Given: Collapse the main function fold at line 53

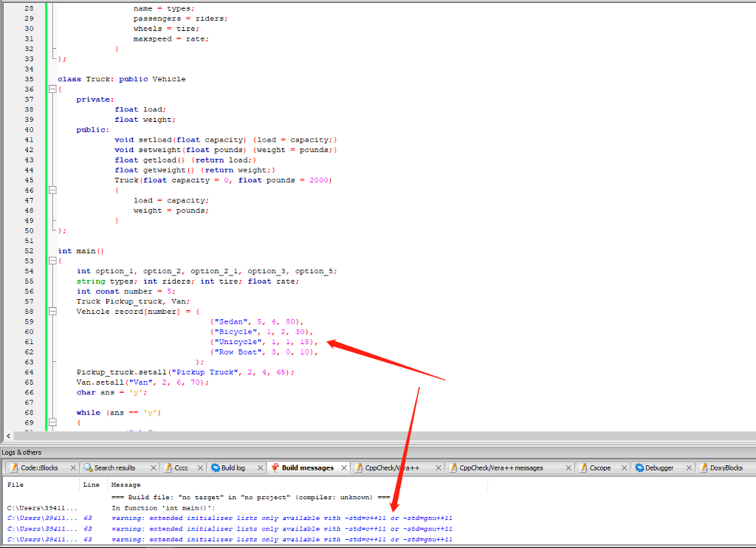Looking at the screenshot, I should pyautogui.click(x=52, y=261).
